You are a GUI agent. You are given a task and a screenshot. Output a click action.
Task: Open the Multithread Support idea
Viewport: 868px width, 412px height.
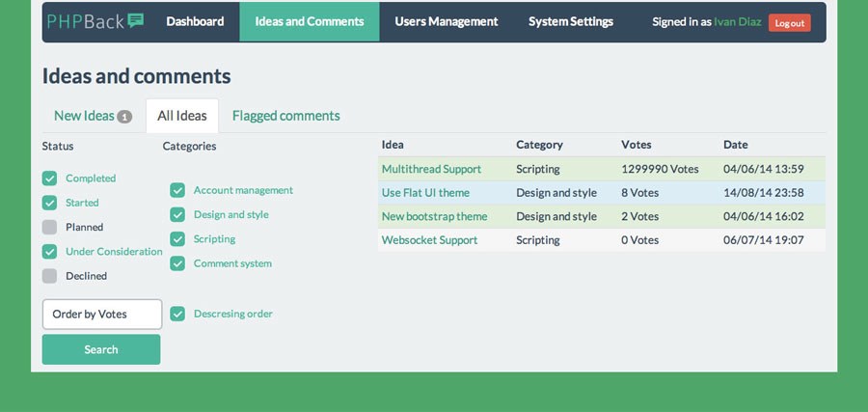point(431,169)
